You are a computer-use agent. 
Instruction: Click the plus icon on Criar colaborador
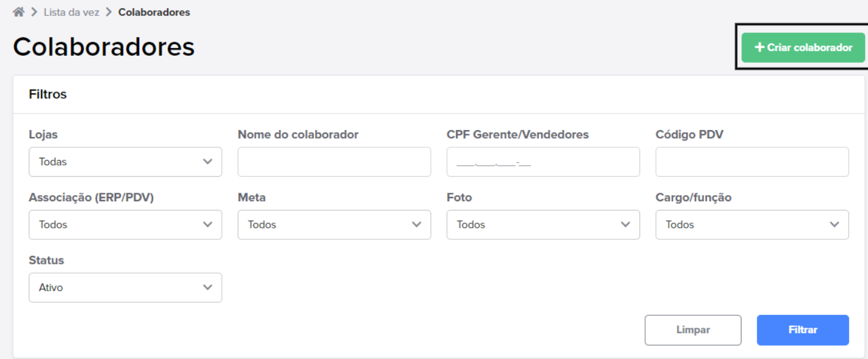coord(759,47)
